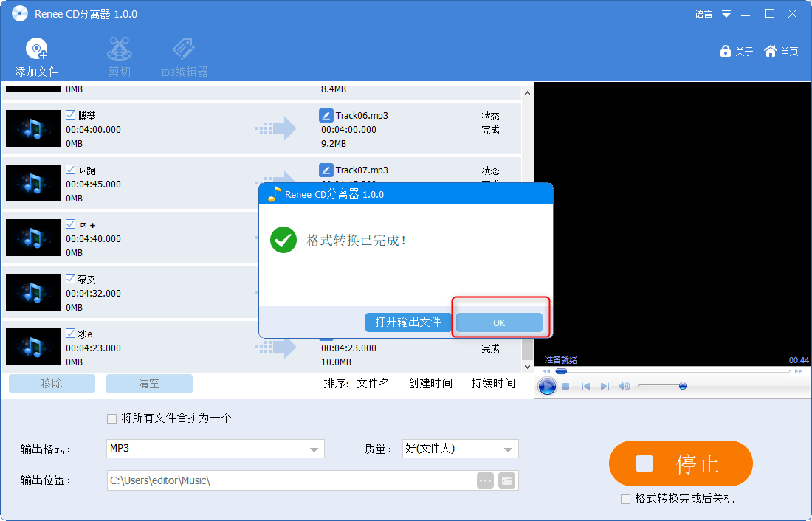Click file list scrollbar down arrow
Screen dimensions: 812x521
[x=527, y=367]
